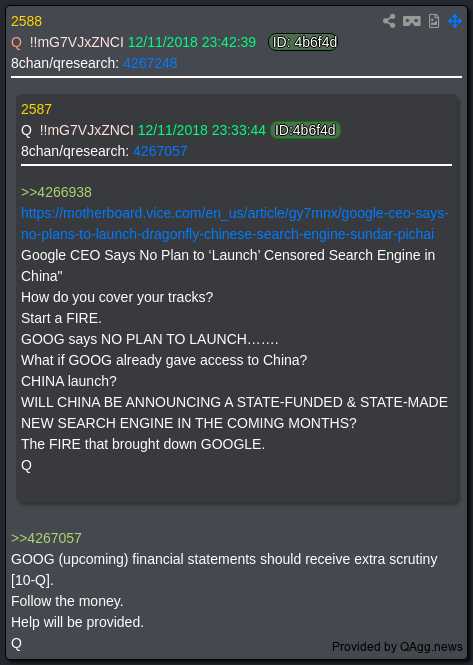The image size is (473, 665).
Task: Click the !!mG7VJxZNCI tripcode in quoted post 2587
Action: 87,130
